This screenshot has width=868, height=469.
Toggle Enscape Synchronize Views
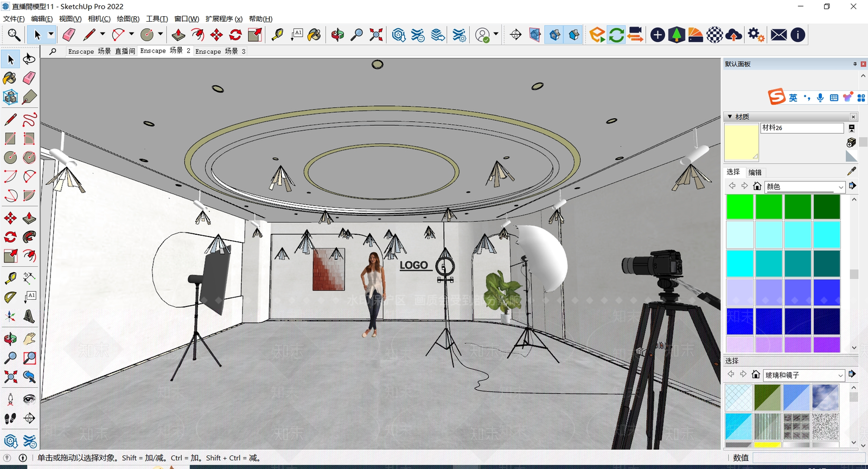pyautogui.click(x=635, y=35)
